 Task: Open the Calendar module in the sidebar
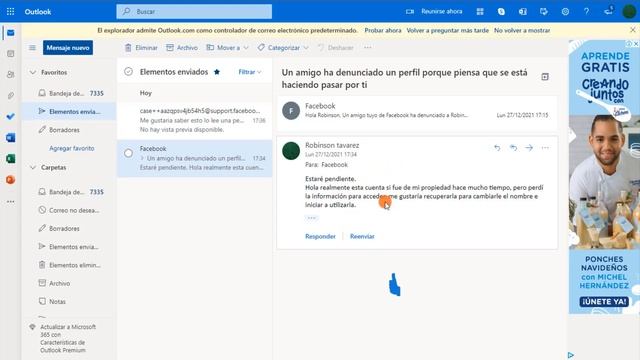(11, 53)
